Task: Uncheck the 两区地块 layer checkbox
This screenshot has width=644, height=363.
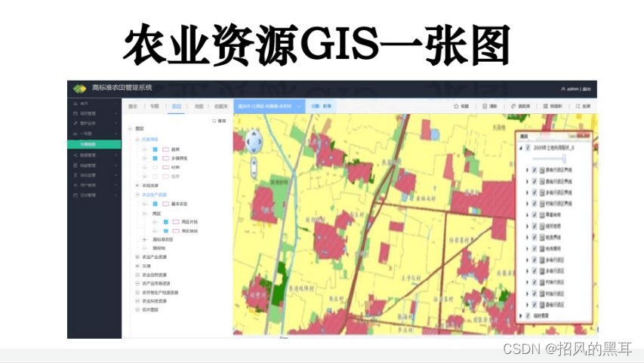Action: pyautogui.click(x=166, y=231)
